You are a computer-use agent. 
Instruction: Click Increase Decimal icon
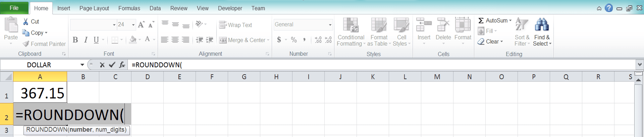click(x=318, y=40)
